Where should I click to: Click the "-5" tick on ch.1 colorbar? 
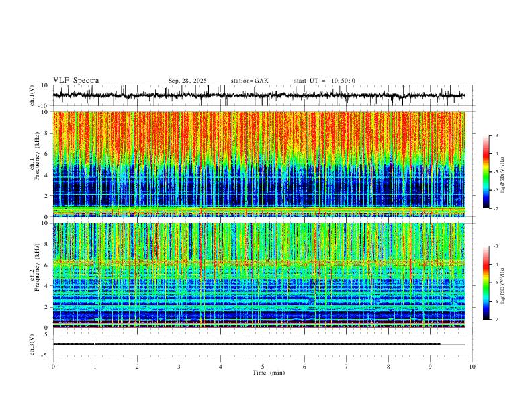pos(495,172)
